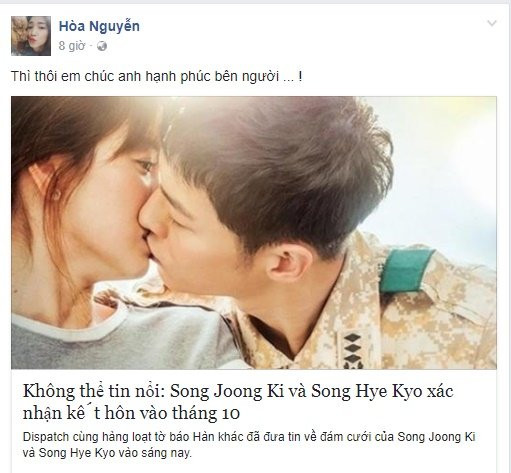Screen dimensions: 511x473
Task: Click the ellipsis ending the caption text
Action: click(288, 79)
